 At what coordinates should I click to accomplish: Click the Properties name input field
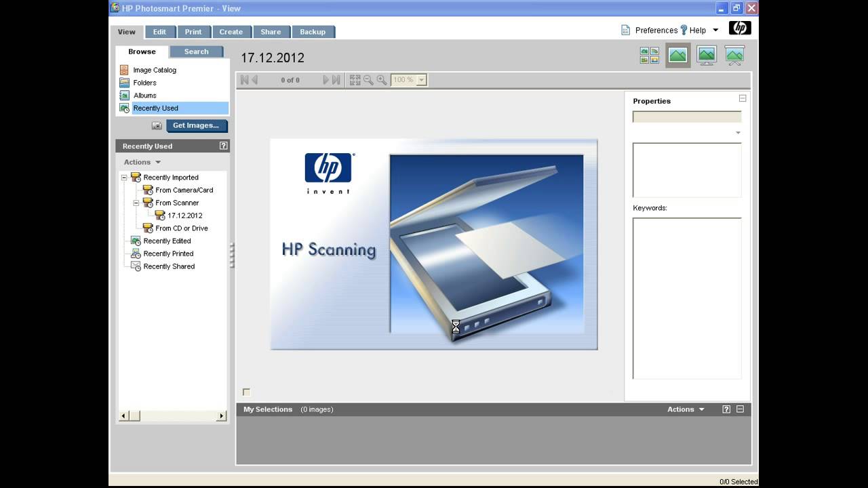687,117
